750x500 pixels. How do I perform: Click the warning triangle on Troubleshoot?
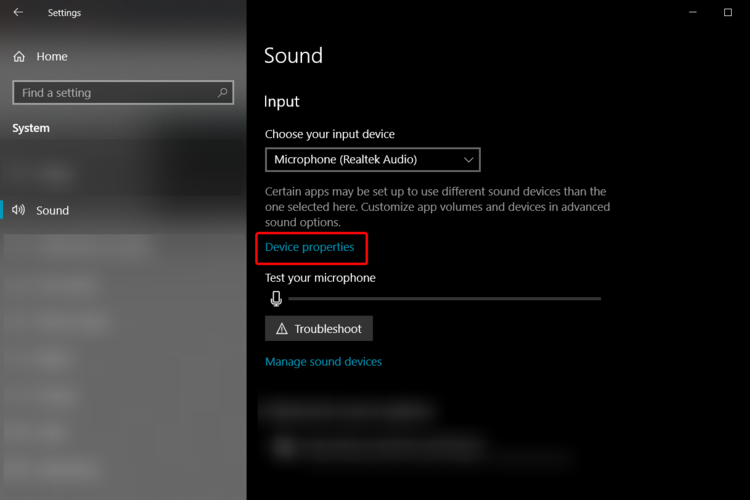coord(282,329)
